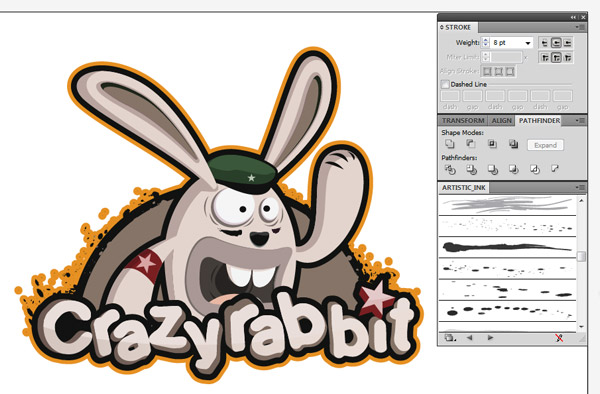Select the Stroke panel tab

(458, 27)
